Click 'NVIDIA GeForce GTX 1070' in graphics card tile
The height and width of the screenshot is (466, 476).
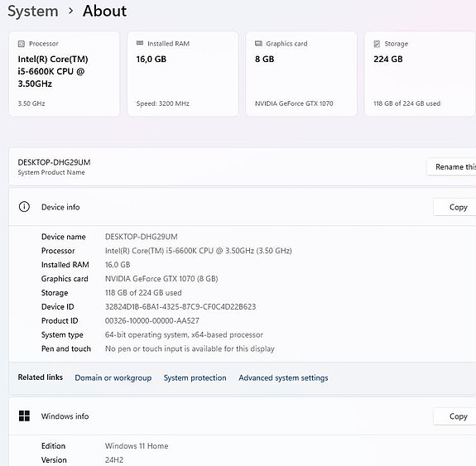point(294,103)
